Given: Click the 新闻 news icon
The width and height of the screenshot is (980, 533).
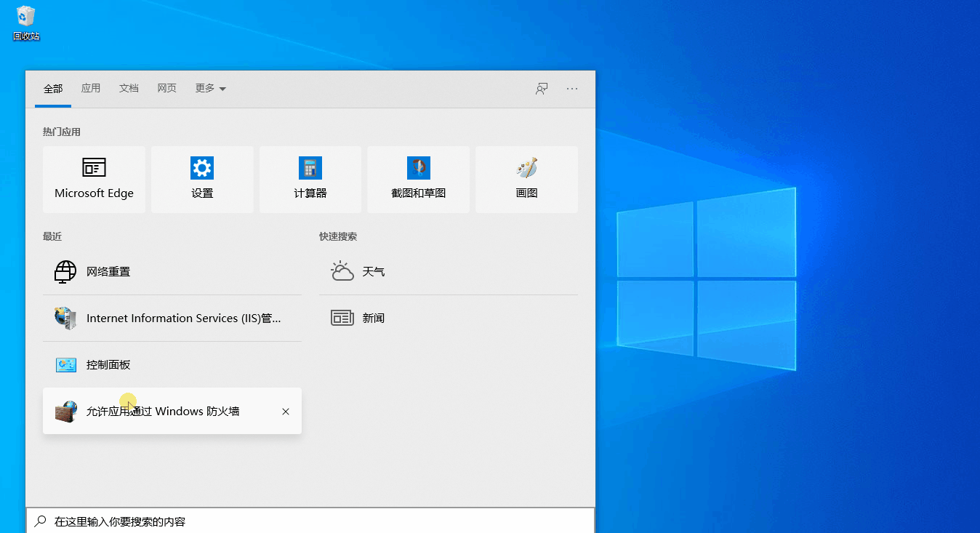Looking at the screenshot, I should [342, 318].
